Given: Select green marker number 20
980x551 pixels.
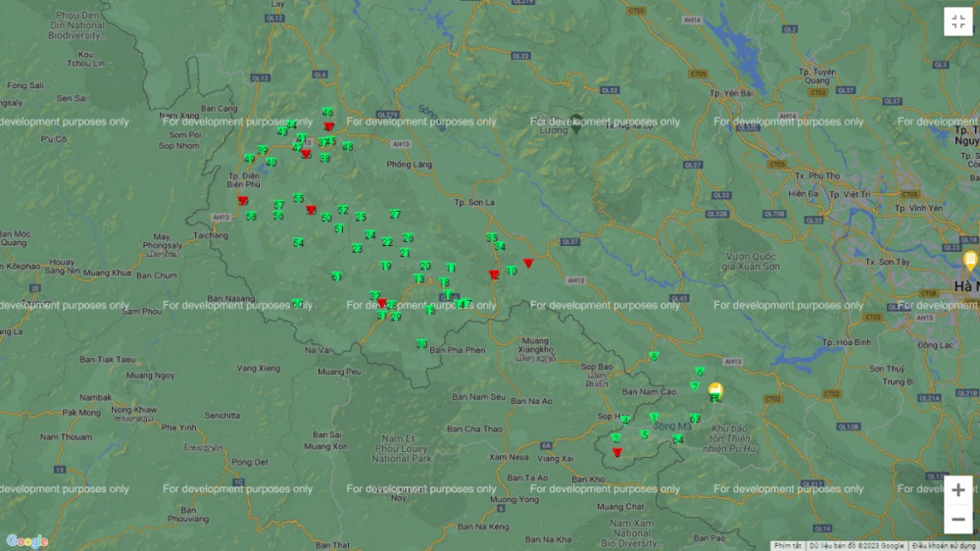Looking at the screenshot, I should click(x=425, y=266).
